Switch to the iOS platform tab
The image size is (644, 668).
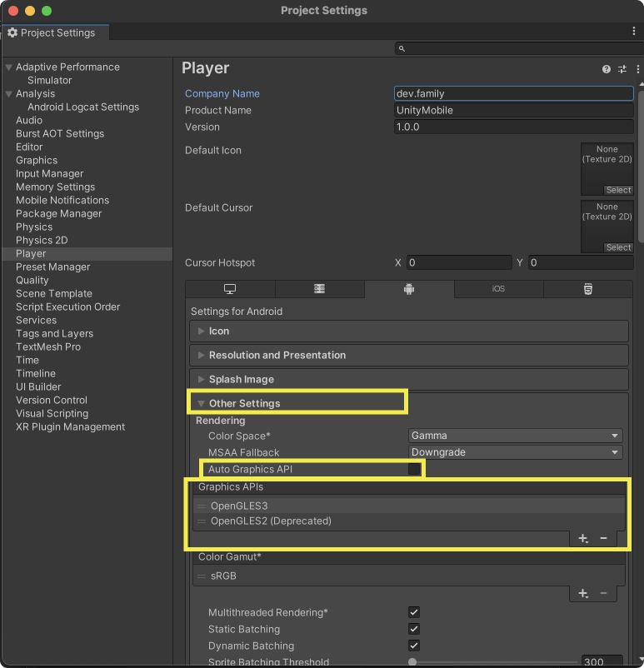(x=498, y=289)
